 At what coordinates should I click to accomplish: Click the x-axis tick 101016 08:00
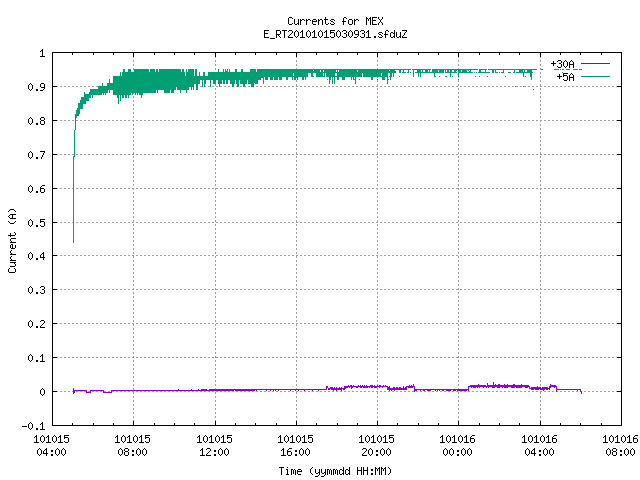620,445
